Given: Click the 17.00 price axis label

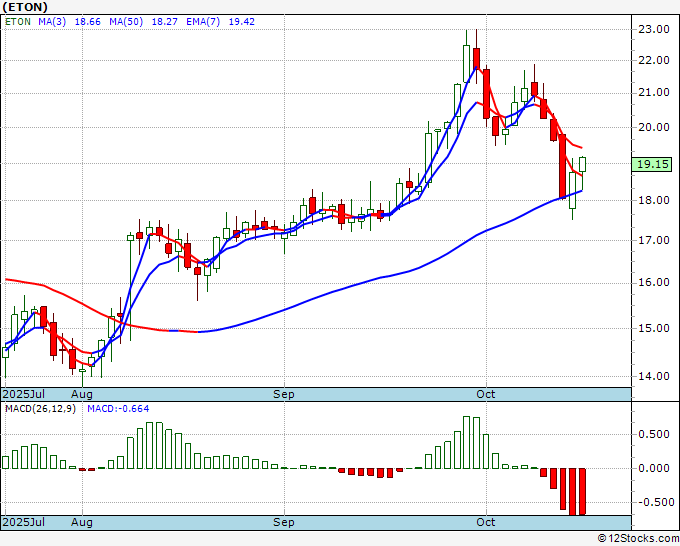Looking at the screenshot, I should click(654, 240).
